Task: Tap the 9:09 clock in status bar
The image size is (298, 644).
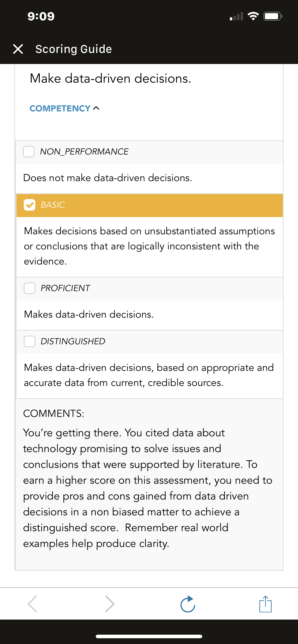Action: (41, 16)
